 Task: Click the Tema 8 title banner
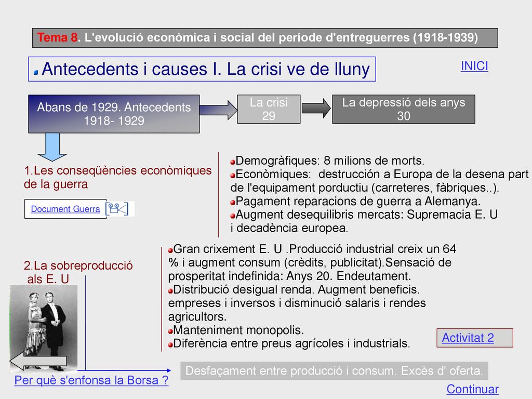[265, 37]
